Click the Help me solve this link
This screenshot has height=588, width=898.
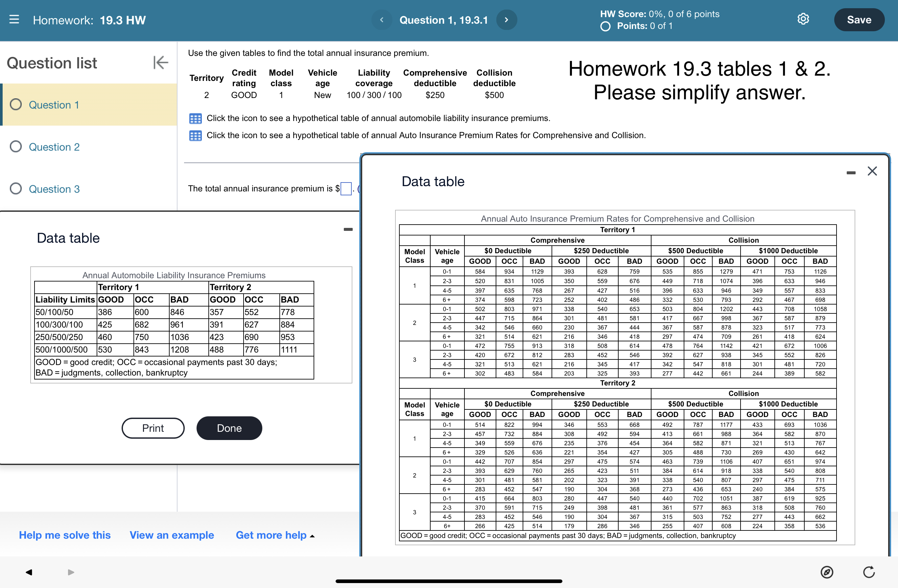(64, 535)
